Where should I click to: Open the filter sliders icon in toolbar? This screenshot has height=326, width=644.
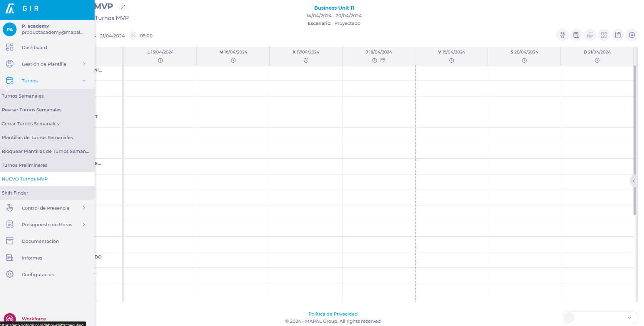(x=562, y=35)
